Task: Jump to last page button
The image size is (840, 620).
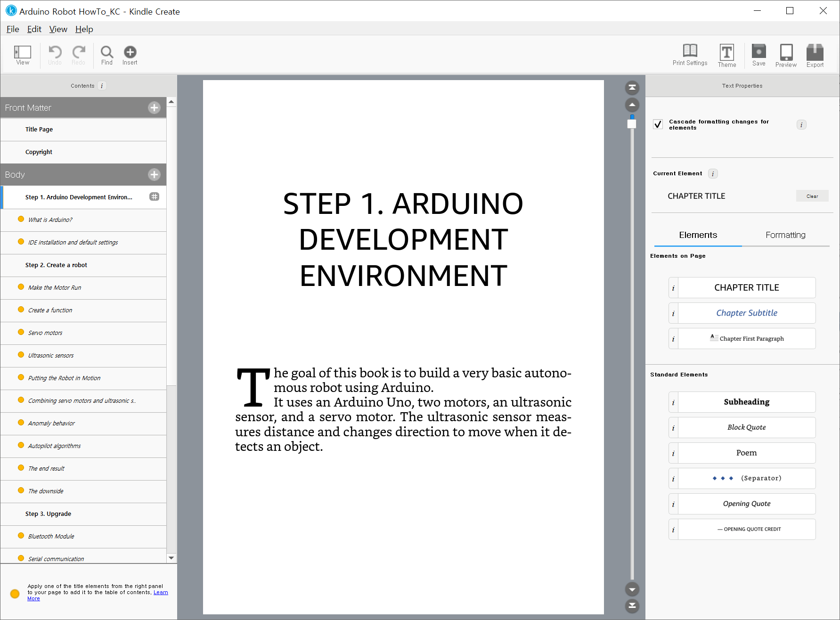Action: coord(632,606)
